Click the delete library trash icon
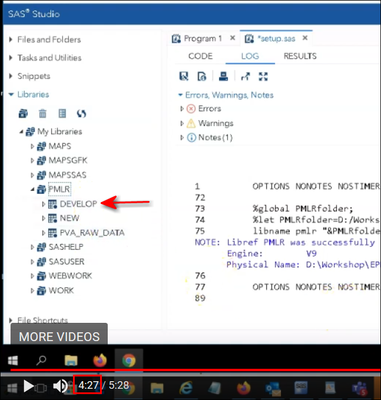The height and width of the screenshot is (400, 381). pyautogui.click(x=43, y=114)
